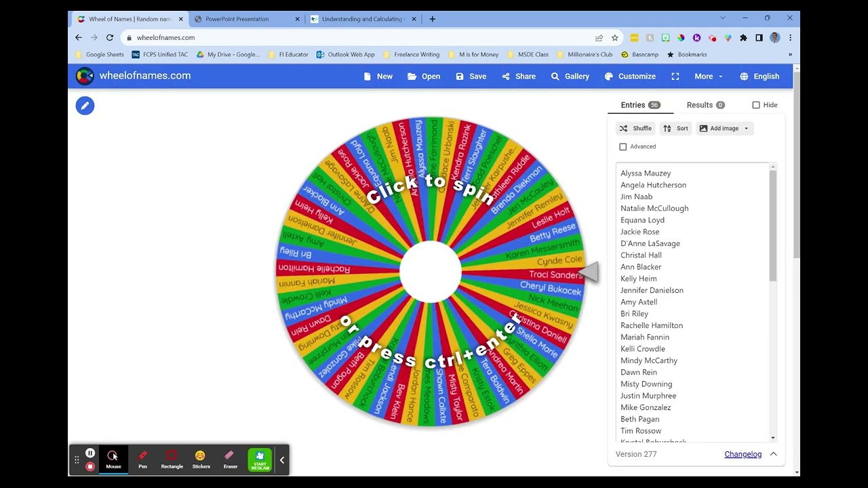Create a New wheel from the toolbar

(378, 77)
